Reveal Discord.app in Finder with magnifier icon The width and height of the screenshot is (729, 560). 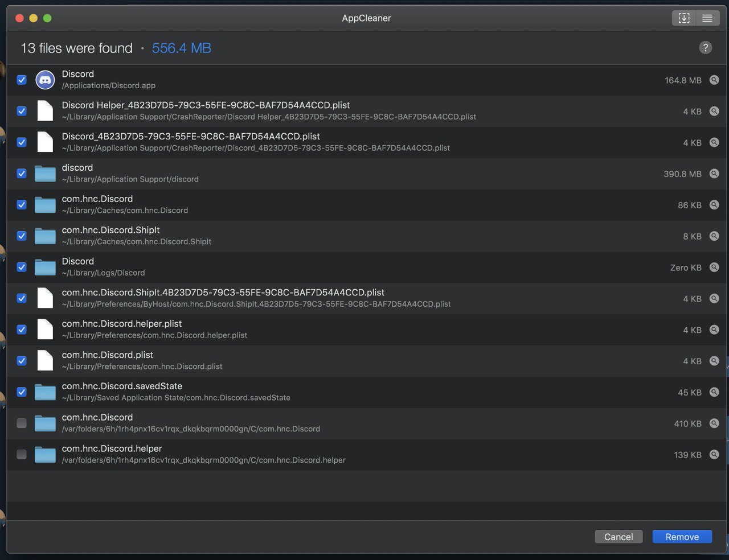pyautogui.click(x=714, y=80)
